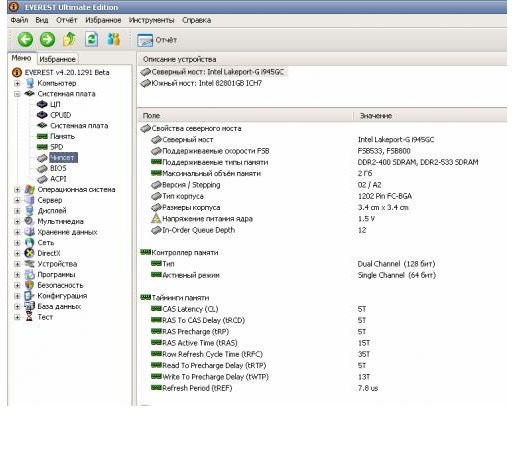Click the Активный режим Single Channel row
Screen dimensions: 522x458
point(323,275)
